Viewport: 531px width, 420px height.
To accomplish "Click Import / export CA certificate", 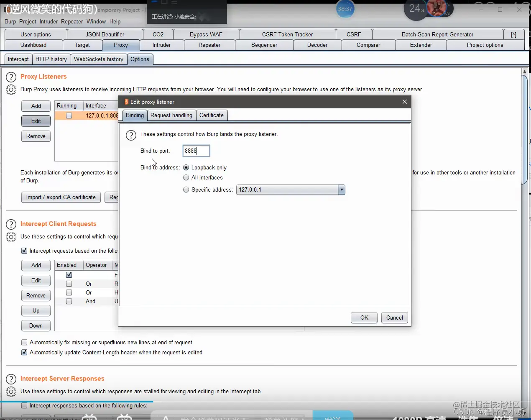I will click(61, 197).
